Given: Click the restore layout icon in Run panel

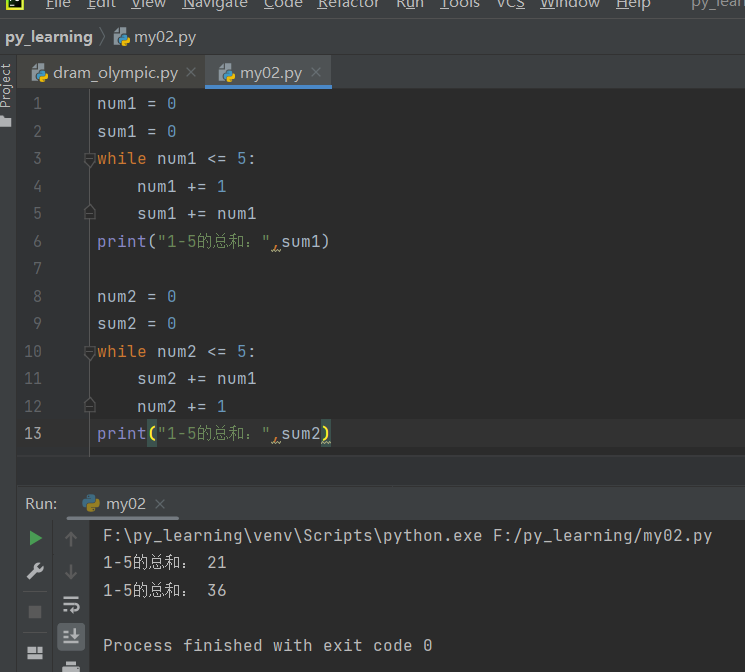Looking at the screenshot, I should pyautogui.click(x=35, y=653).
